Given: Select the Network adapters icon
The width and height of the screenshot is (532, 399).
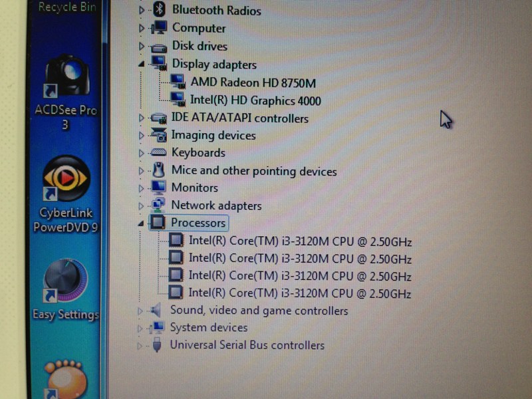Looking at the screenshot, I should point(158,205).
